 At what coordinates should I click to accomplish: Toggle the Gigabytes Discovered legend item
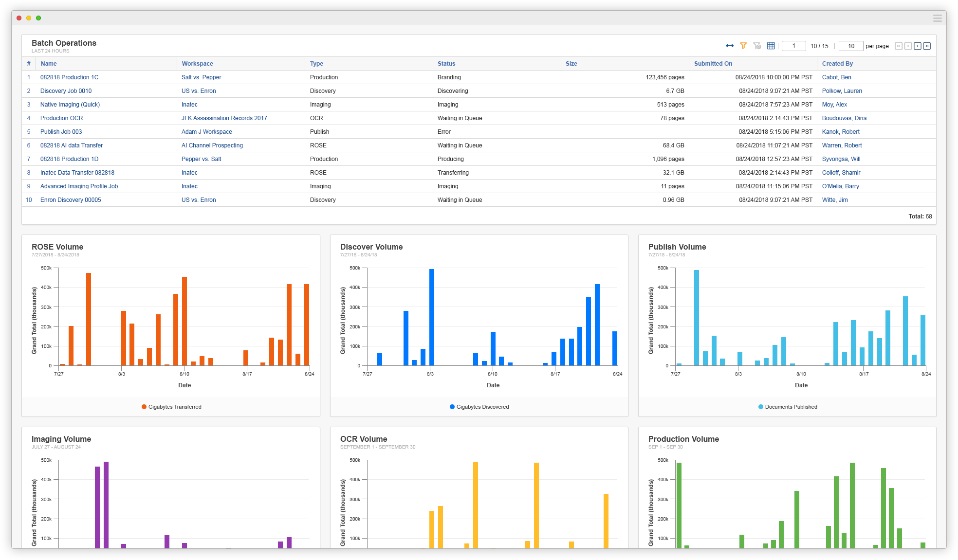(x=479, y=407)
